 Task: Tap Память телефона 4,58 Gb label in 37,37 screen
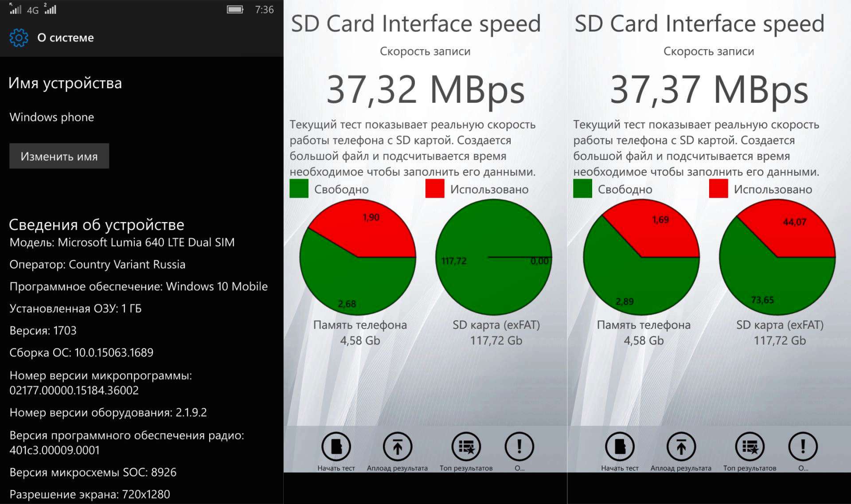point(644,332)
